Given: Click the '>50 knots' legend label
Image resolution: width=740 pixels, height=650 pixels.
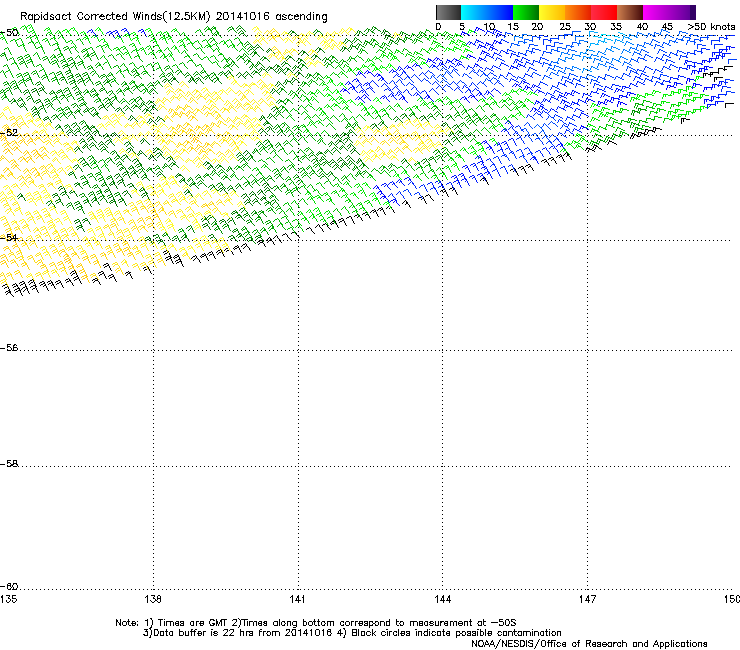Looking at the screenshot, I should coord(711,27).
